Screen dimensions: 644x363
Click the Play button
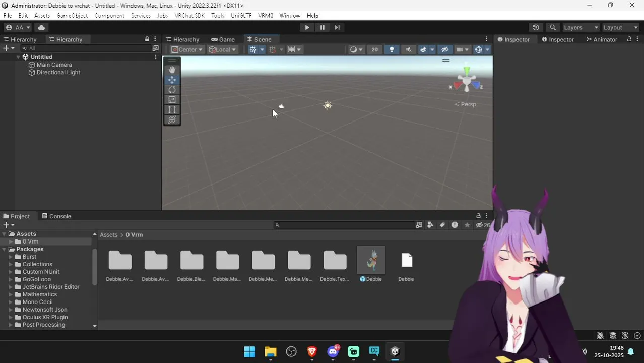point(307,27)
